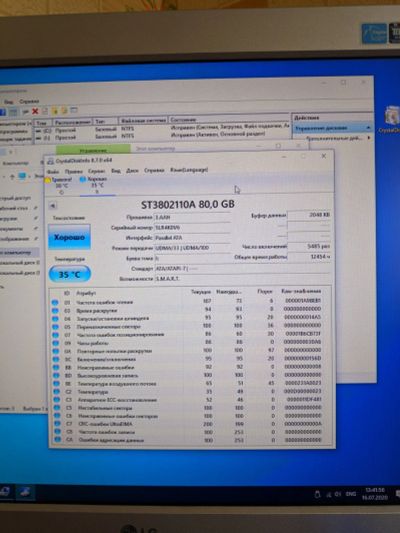Click Состояние column header in Disk Management

coord(184,120)
